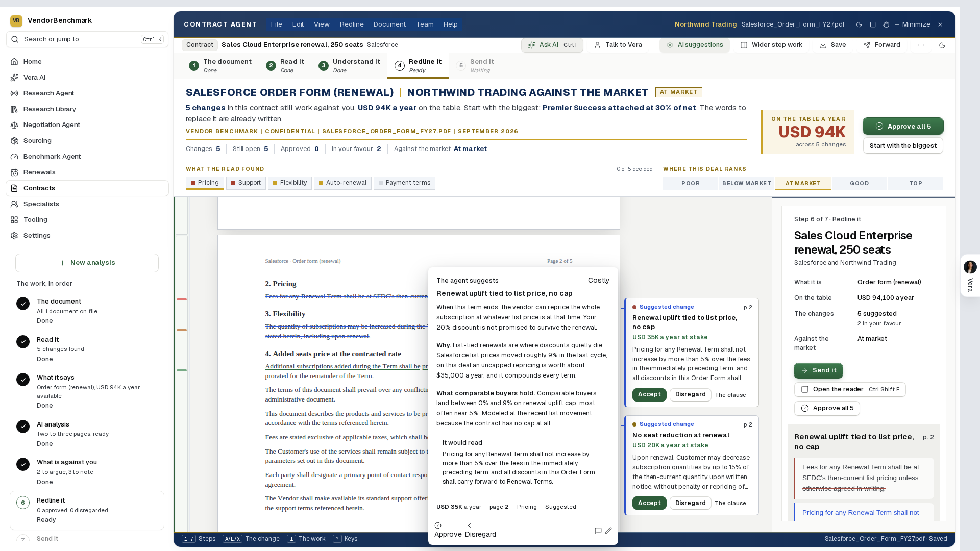Forward the contract using the Forward button
This screenshot has width=980, height=551.
tap(881, 45)
